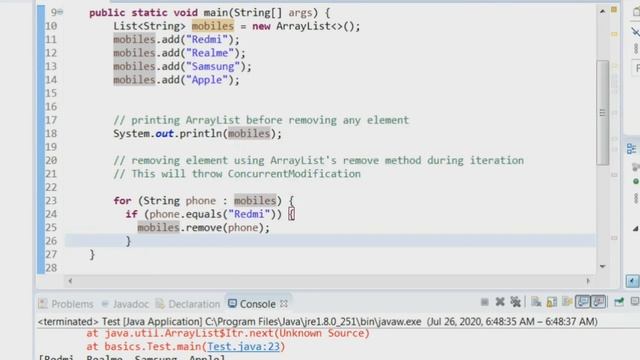This screenshot has width=640, height=360.
Task: Click the "Realme" string on line 12
Action: [210, 53]
